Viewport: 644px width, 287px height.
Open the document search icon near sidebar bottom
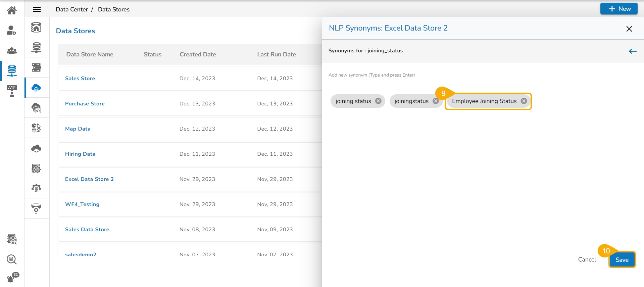(x=12, y=239)
